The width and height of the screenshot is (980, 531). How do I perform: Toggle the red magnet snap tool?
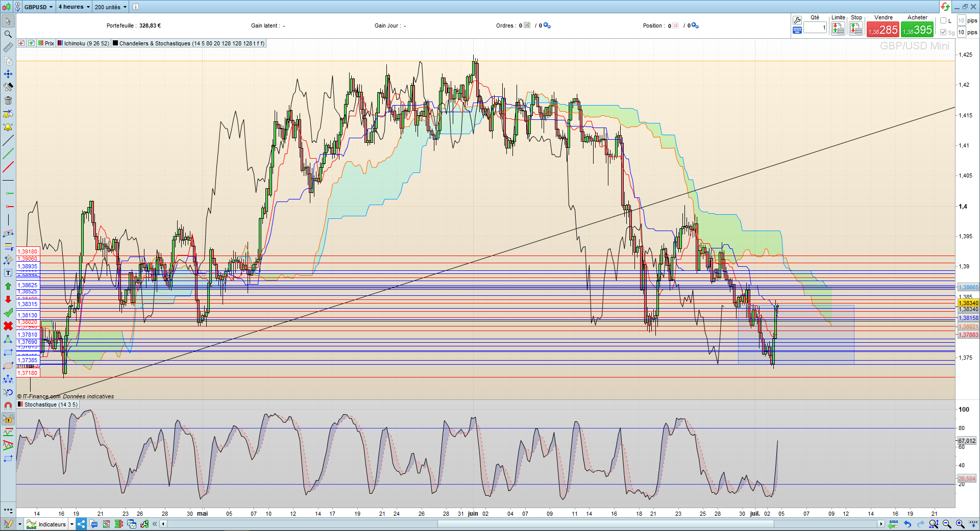[8, 406]
